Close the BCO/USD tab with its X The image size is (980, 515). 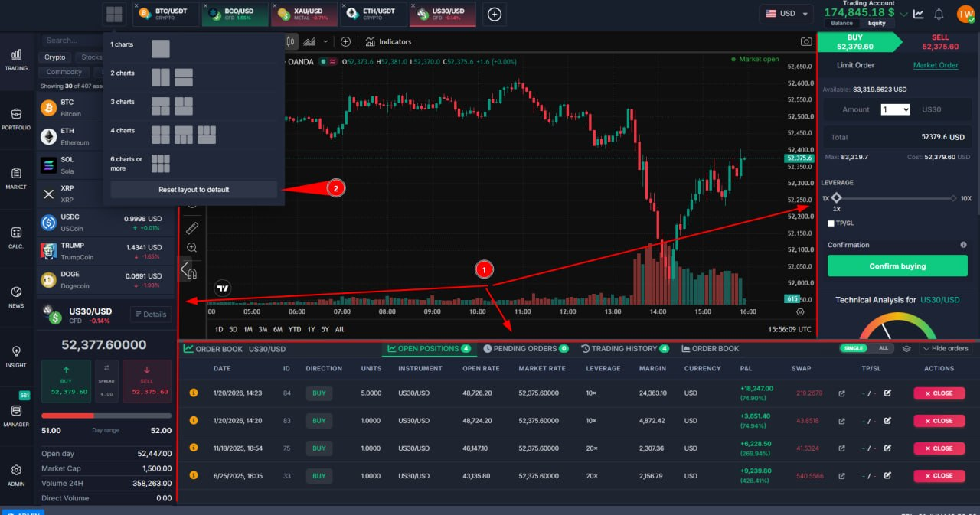coord(206,6)
